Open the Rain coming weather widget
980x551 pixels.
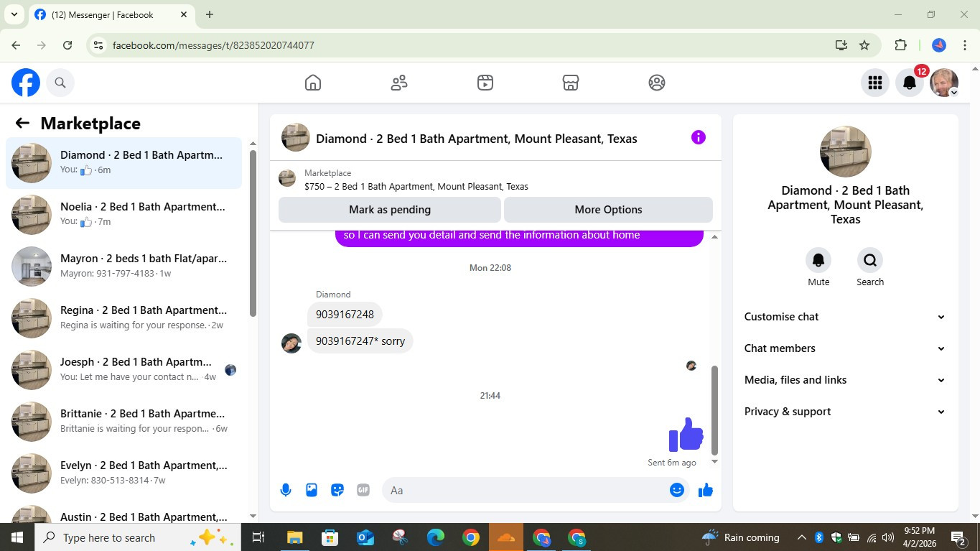coord(740,537)
